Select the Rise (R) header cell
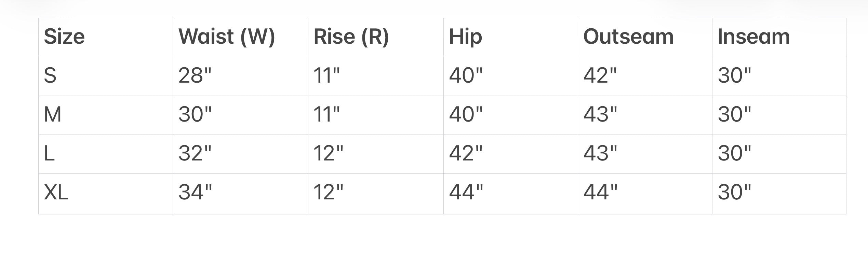Viewport: 868px width, 253px height. 351,37
